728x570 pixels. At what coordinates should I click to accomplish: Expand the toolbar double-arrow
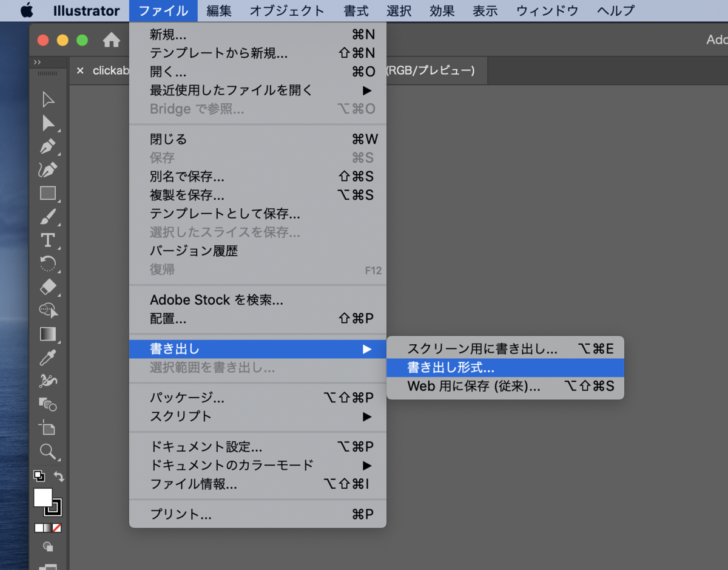[37, 62]
